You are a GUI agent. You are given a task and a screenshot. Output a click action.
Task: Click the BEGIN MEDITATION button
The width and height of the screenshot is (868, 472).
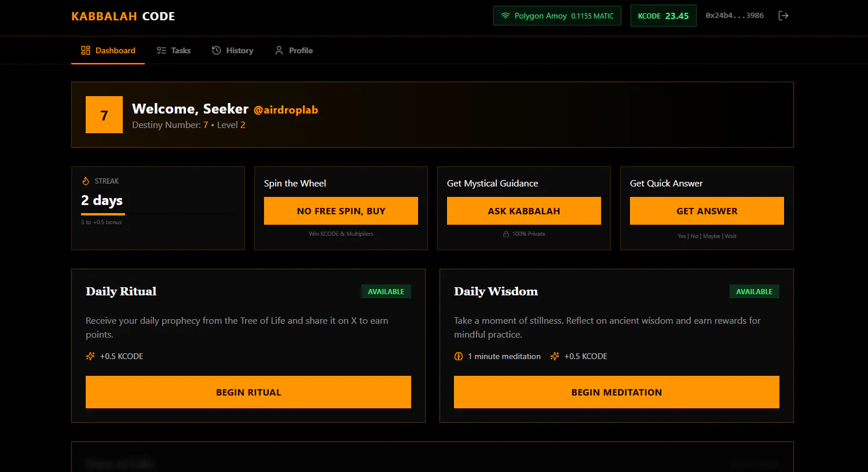[x=617, y=392]
